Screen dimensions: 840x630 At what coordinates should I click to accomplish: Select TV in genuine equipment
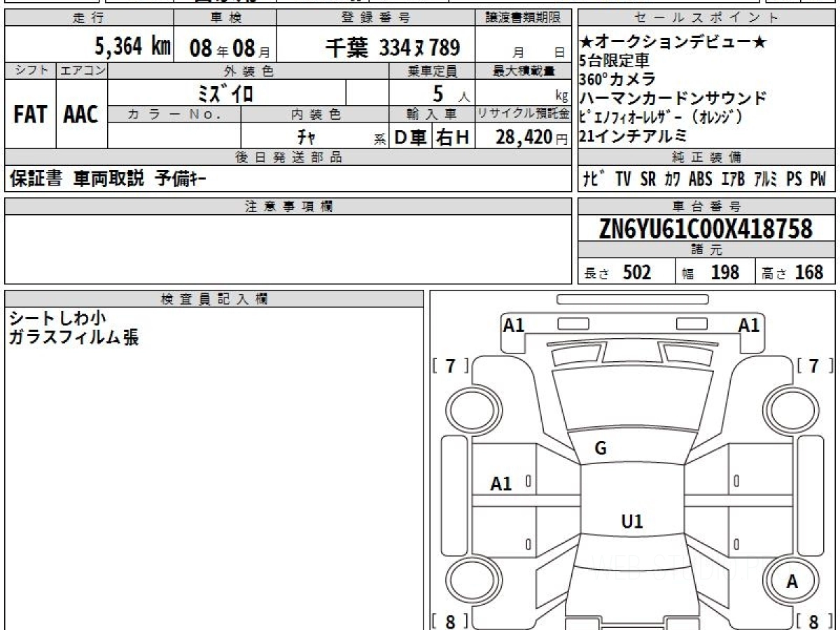[x=623, y=179]
